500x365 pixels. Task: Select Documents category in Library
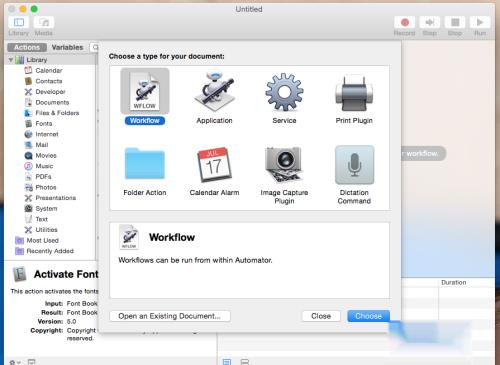[52, 102]
